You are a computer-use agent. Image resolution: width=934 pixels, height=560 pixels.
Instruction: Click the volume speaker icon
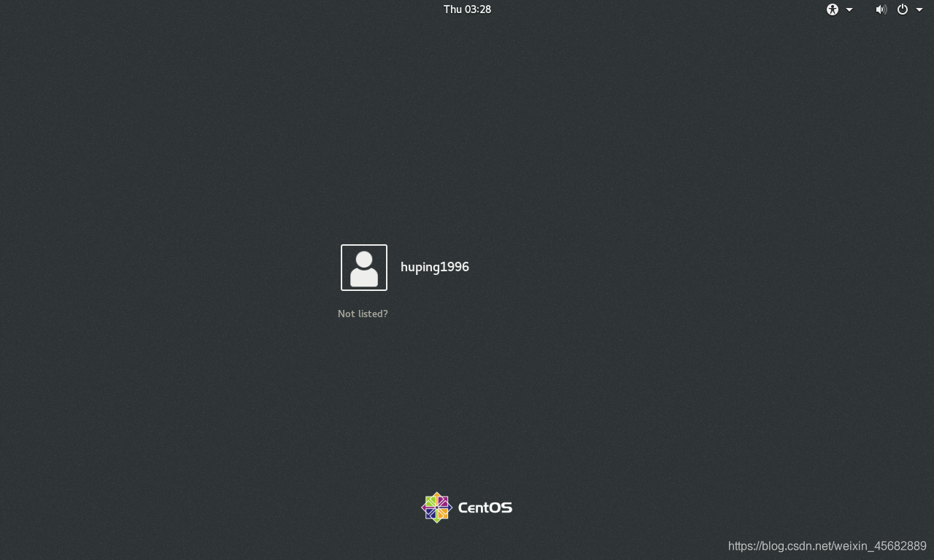coord(881,9)
